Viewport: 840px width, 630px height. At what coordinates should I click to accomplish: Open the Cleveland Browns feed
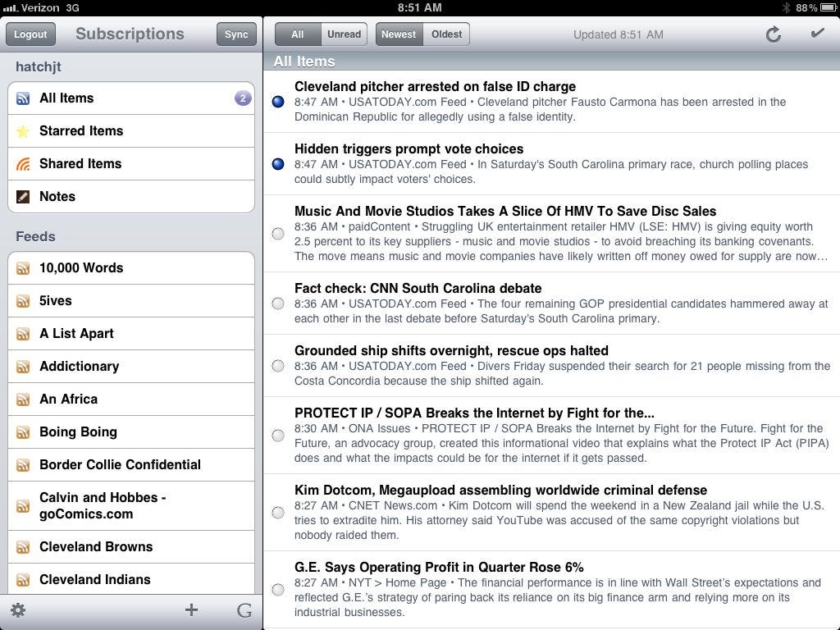click(x=131, y=547)
